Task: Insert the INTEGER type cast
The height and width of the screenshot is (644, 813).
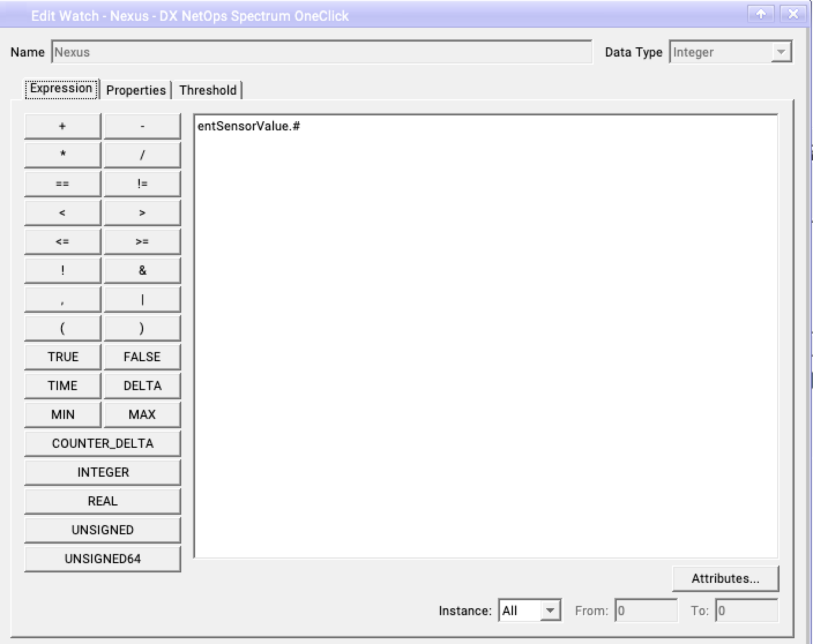Action: click(103, 473)
